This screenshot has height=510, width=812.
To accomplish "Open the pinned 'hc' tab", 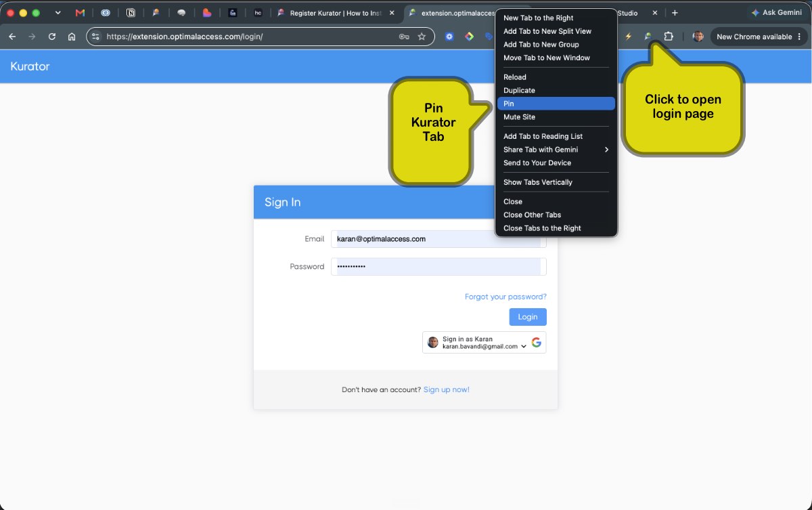I will click(258, 13).
